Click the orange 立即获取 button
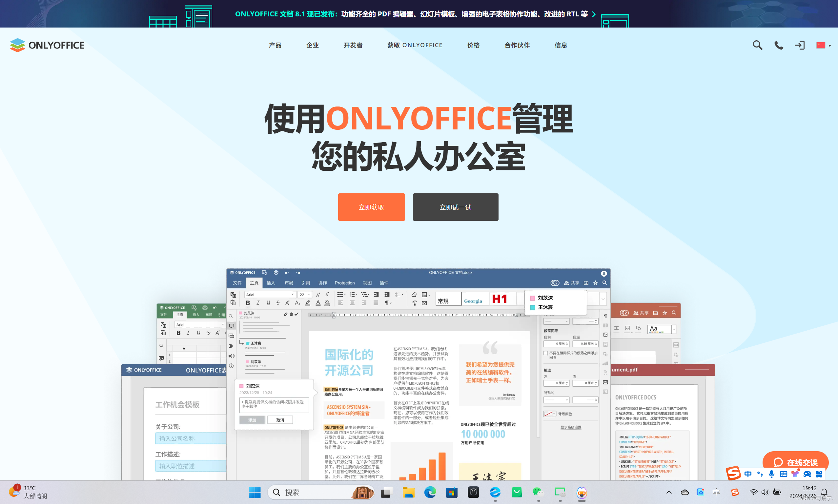Screen dimensions: 838x504 click(371, 207)
